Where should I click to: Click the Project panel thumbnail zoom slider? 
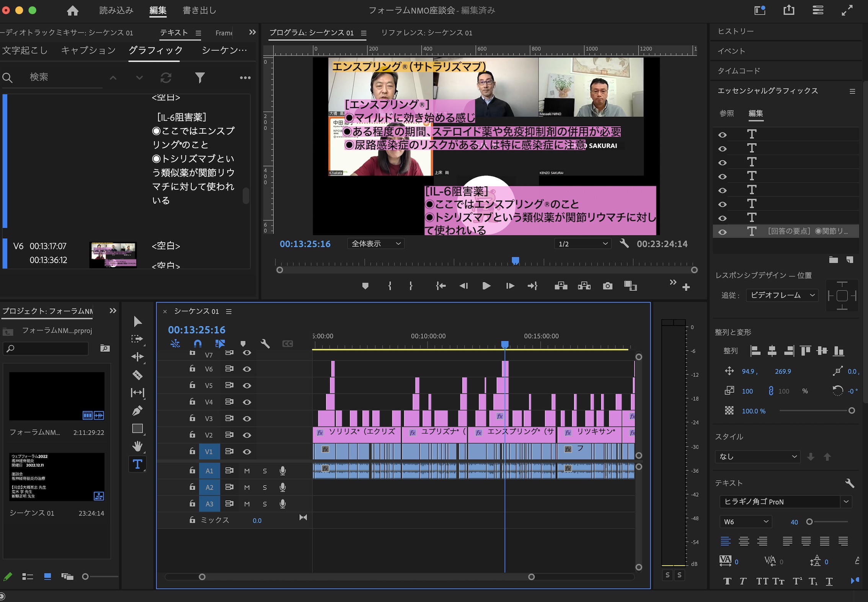[x=100, y=577]
